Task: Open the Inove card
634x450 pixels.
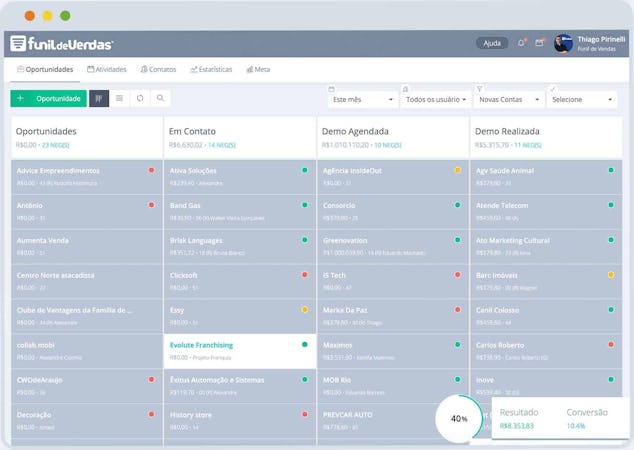Action: (546, 384)
